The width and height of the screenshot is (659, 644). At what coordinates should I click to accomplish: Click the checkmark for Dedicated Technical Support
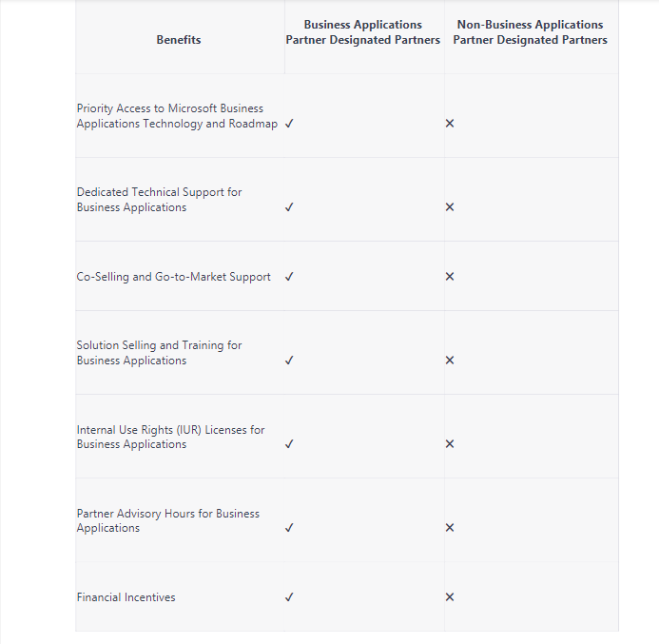tap(289, 207)
